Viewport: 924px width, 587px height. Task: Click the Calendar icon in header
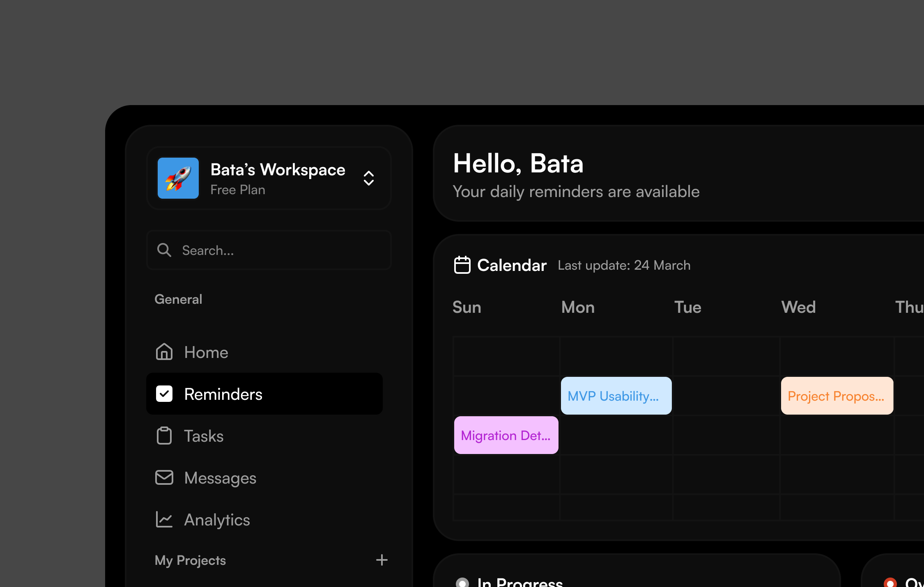point(462,265)
